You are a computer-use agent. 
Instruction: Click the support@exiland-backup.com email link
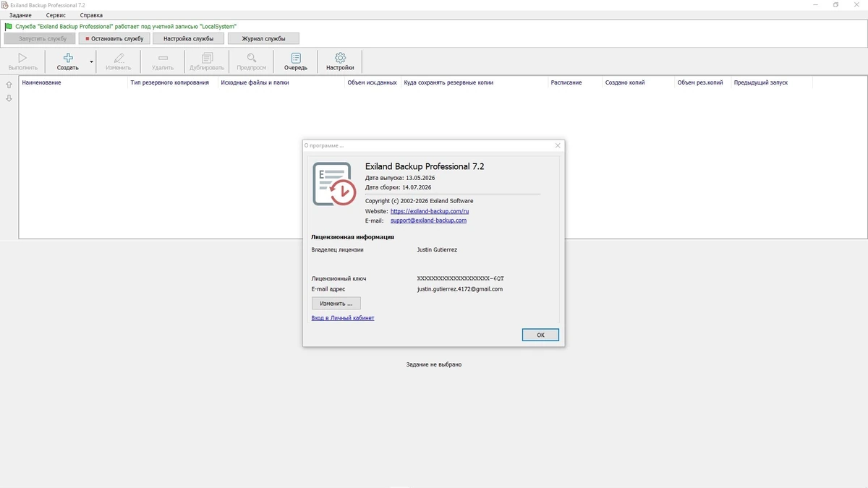coord(428,221)
